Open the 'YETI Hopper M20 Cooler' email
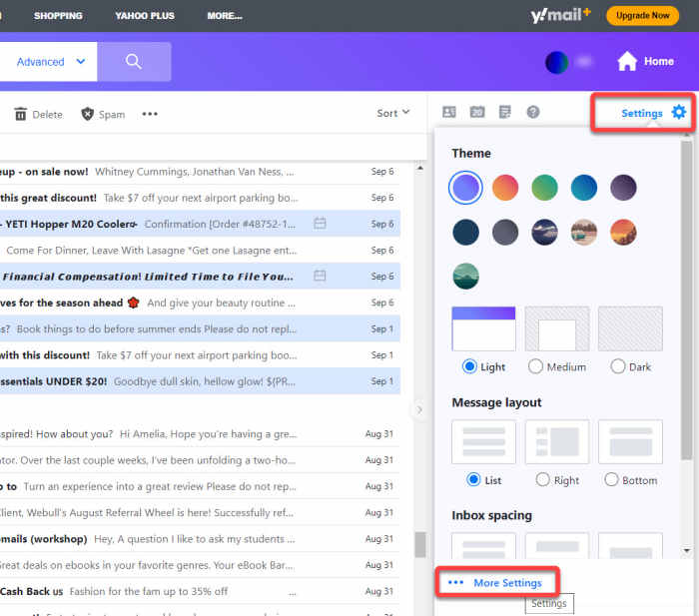Viewport: 699px width, 616px height. pyautogui.click(x=200, y=224)
